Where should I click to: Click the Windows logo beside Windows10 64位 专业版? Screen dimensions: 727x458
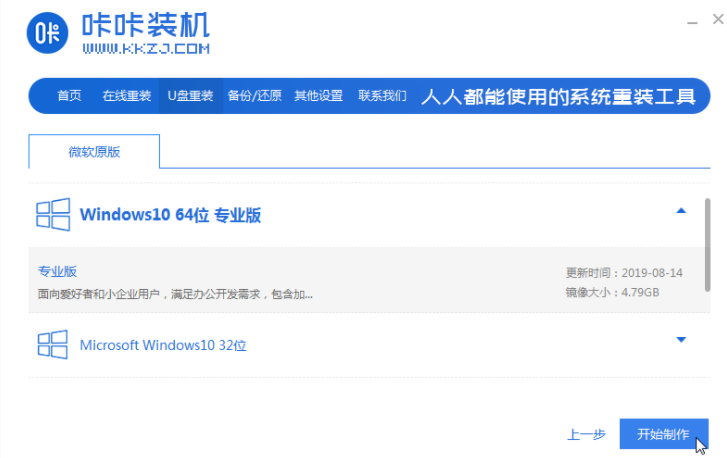(53, 214)
